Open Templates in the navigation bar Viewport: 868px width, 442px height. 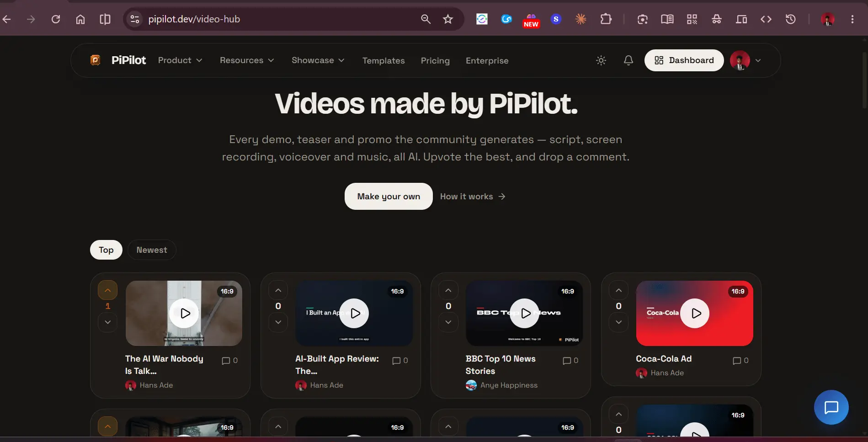(x=383, y=60)
